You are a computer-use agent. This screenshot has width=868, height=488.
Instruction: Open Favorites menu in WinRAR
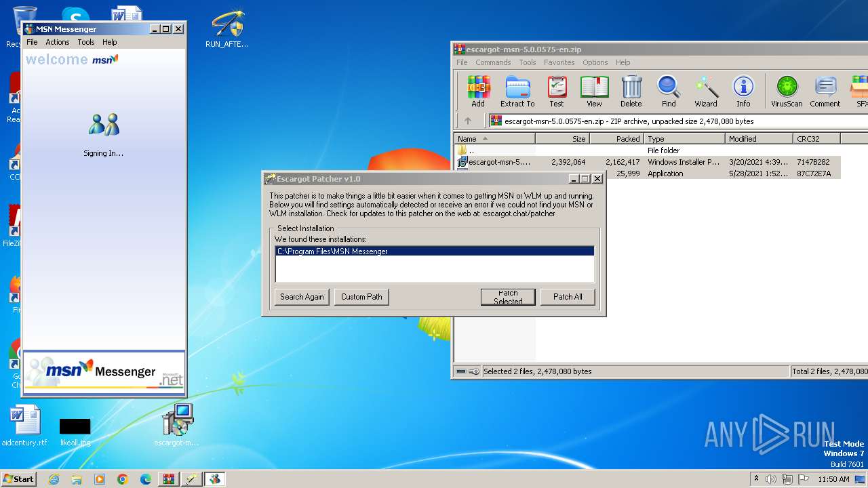click(559, 62)
